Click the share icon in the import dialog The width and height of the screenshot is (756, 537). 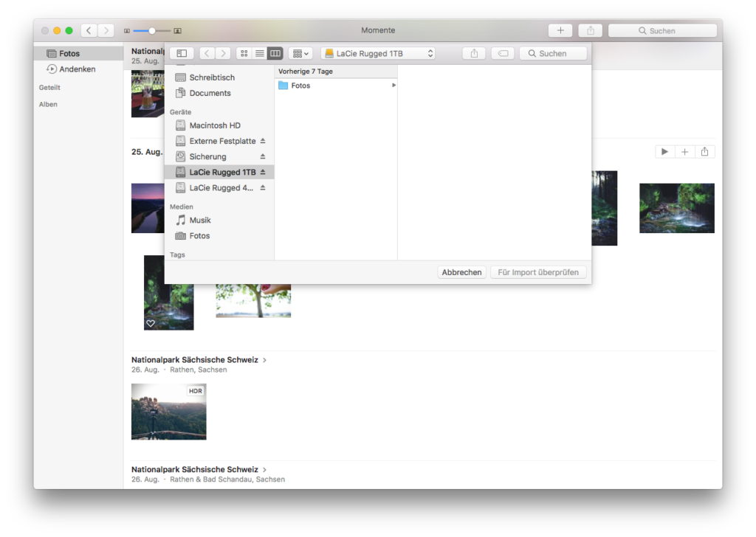coord(475,53)
